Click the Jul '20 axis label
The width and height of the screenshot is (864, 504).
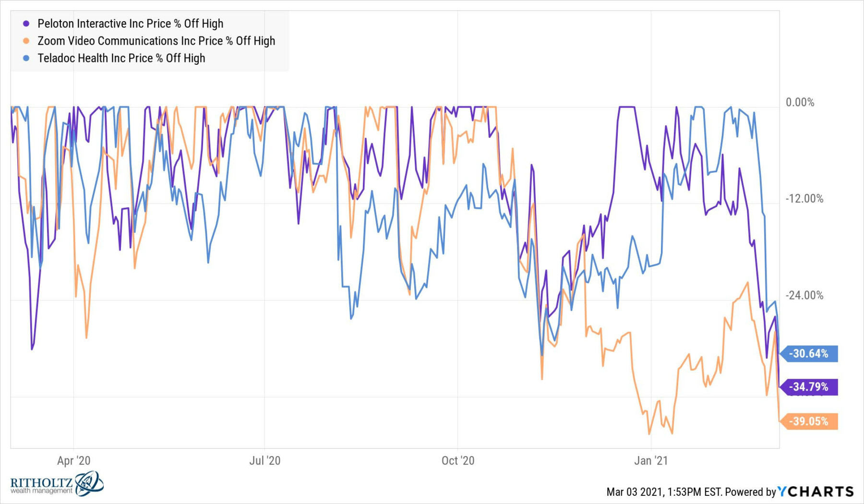(x=264, y=461)
